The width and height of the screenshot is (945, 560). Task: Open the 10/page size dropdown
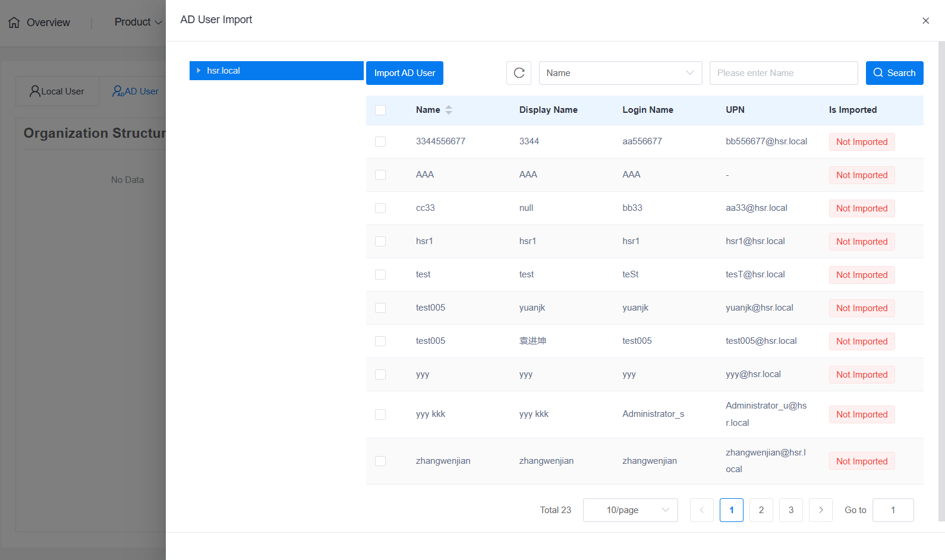tap(630, 510)
